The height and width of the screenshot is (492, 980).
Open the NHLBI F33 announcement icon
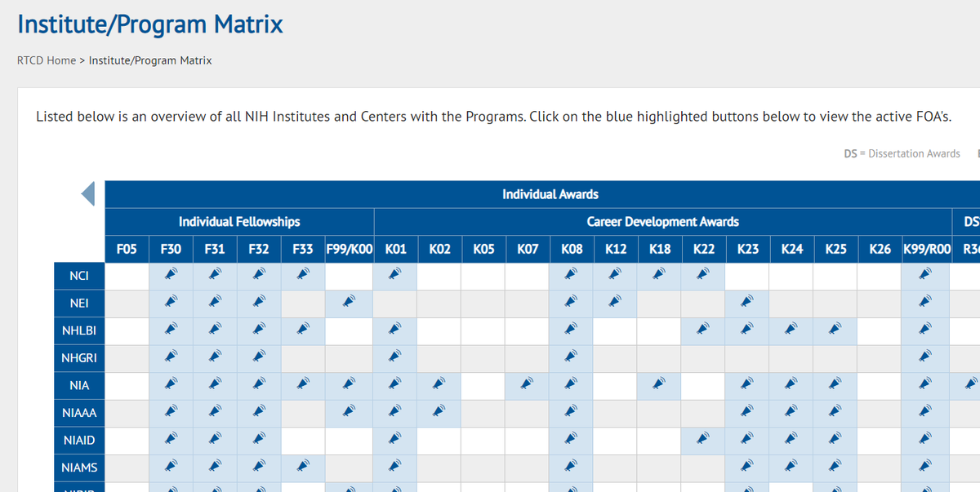click(x=302, y=330)
